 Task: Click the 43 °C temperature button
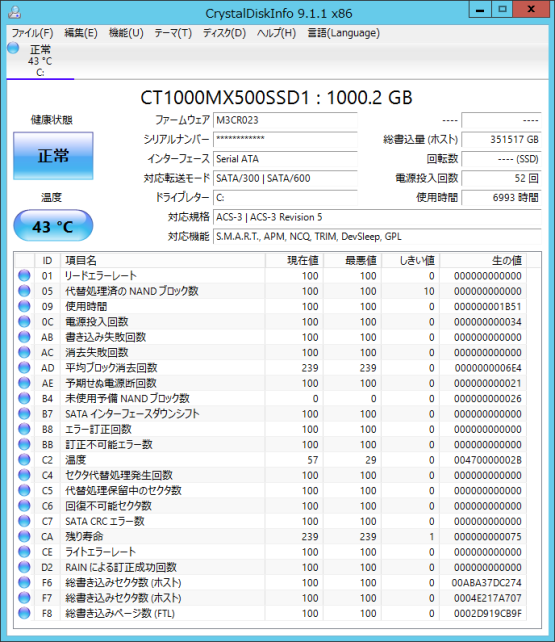pos(53,226)
